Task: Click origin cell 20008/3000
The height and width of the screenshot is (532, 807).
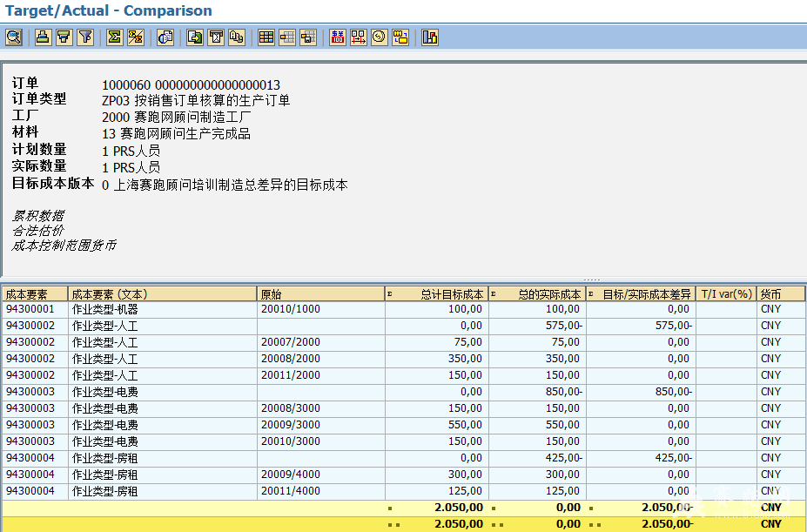Action: click(321, 407)
